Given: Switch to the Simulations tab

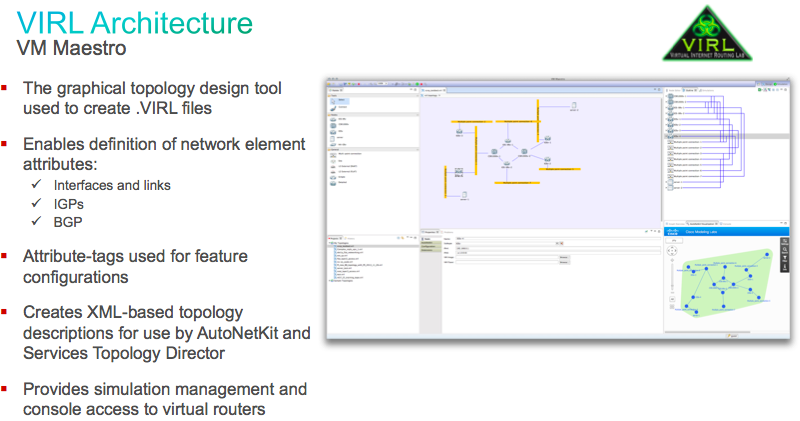Looking at the screenshot, I should coord(707,90).
